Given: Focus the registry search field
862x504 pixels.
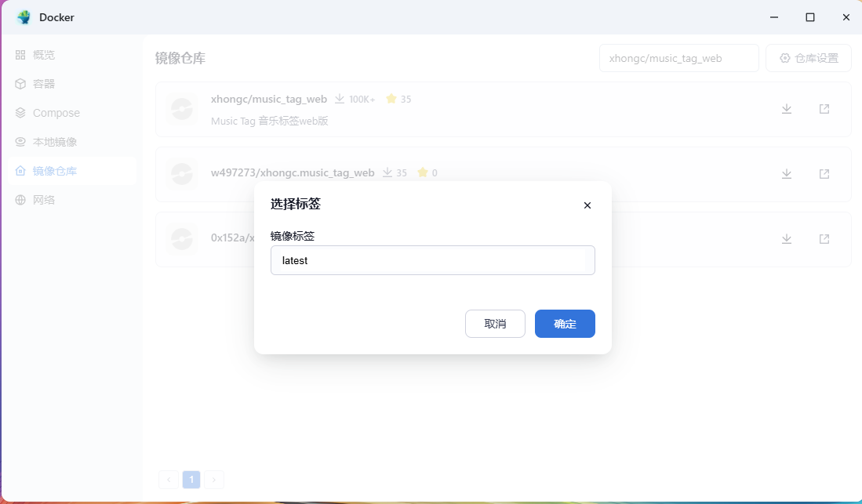Looking at the screenshot, I should pos(679,58).
